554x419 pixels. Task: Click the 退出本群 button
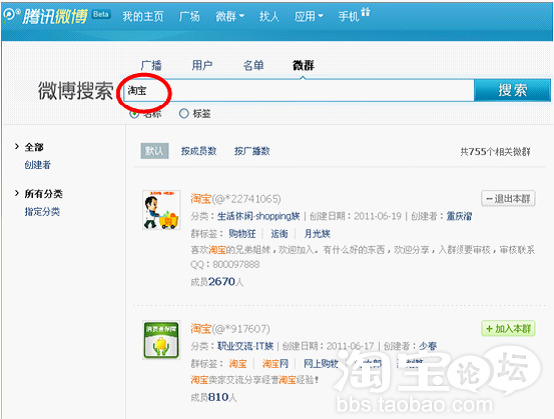[508, 199]
